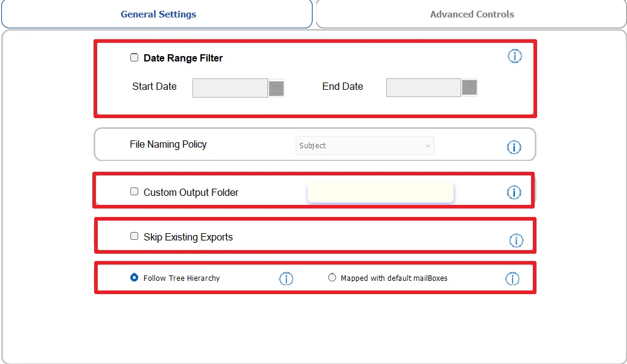Check the Skip Existing Exports option
Image resolution: width=627 pixels, height=364 pixels.
(x=135, y=236)
